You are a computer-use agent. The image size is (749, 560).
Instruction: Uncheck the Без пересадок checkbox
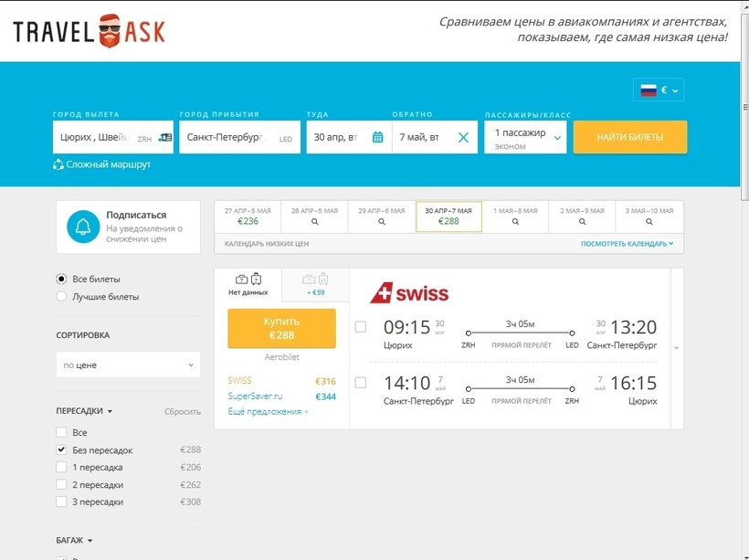click(62, 450)
